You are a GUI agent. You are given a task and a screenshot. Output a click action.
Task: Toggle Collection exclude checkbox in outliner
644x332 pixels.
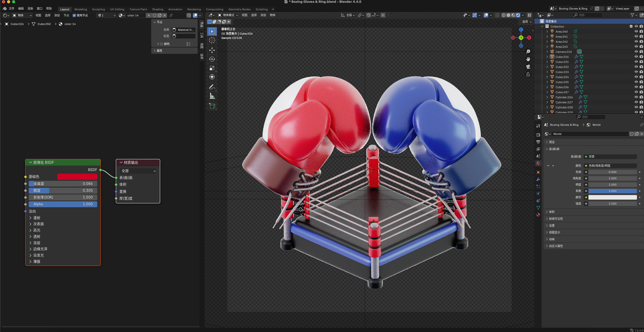pyautogui.click(x=631, y=26)
